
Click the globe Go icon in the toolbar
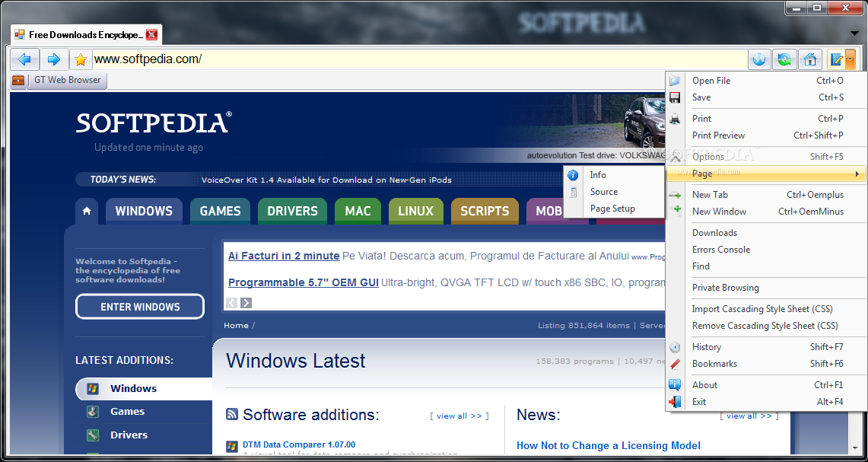coord(759,59)
